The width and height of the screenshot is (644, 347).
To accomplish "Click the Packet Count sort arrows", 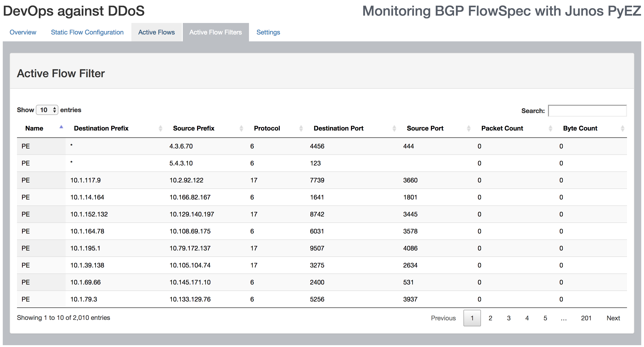I will tap(550, 128).
